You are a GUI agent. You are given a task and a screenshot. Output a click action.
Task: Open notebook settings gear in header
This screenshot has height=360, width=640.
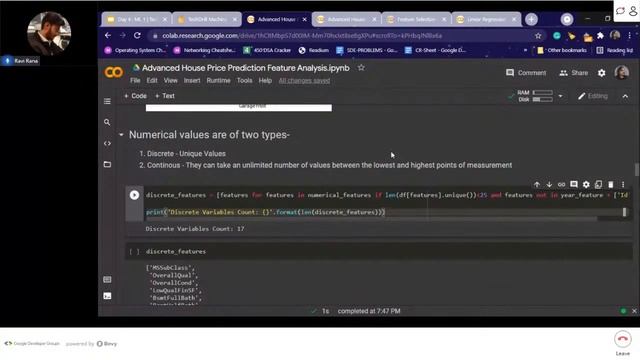[x=602, y=73]
